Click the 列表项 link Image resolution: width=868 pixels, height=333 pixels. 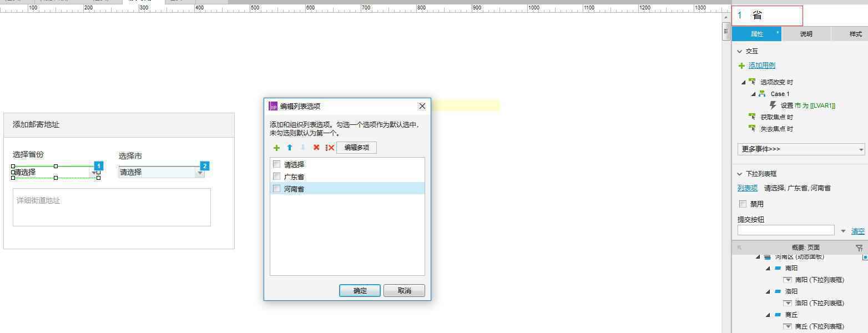click(747, 188)
